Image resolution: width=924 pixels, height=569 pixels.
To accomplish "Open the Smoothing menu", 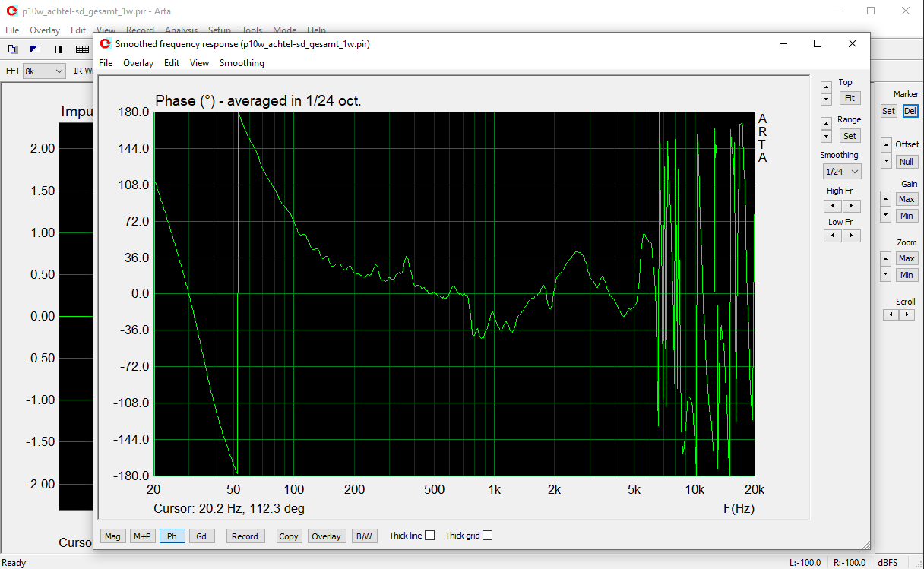I will pyautogui.click(x=242, y=63).
